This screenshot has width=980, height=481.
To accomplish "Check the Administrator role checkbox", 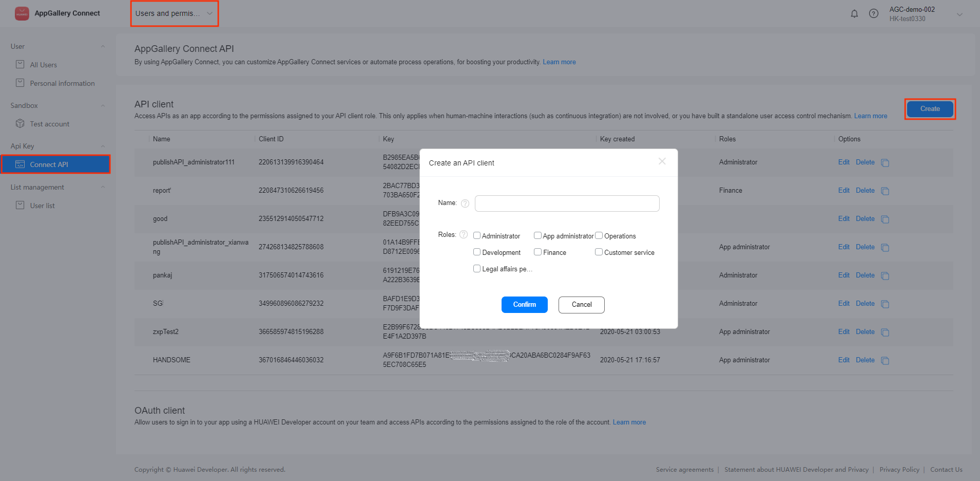I will pos(477,235).
